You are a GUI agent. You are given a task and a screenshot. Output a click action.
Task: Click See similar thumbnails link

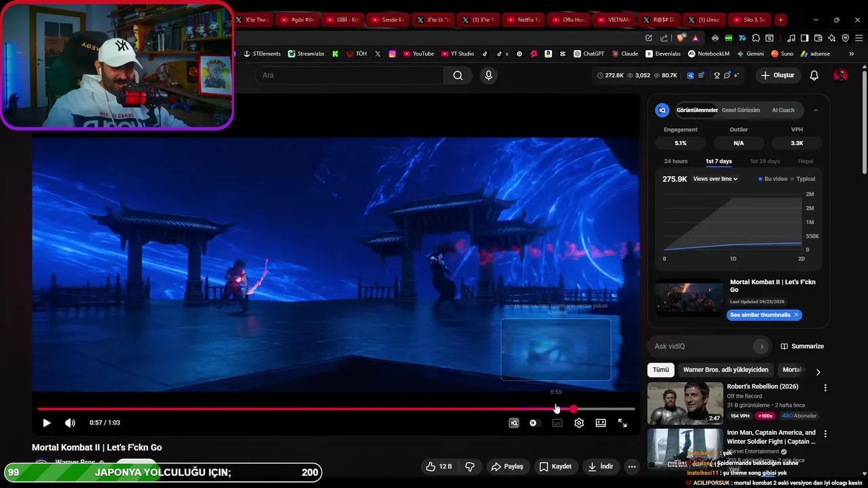coord(764,315)
